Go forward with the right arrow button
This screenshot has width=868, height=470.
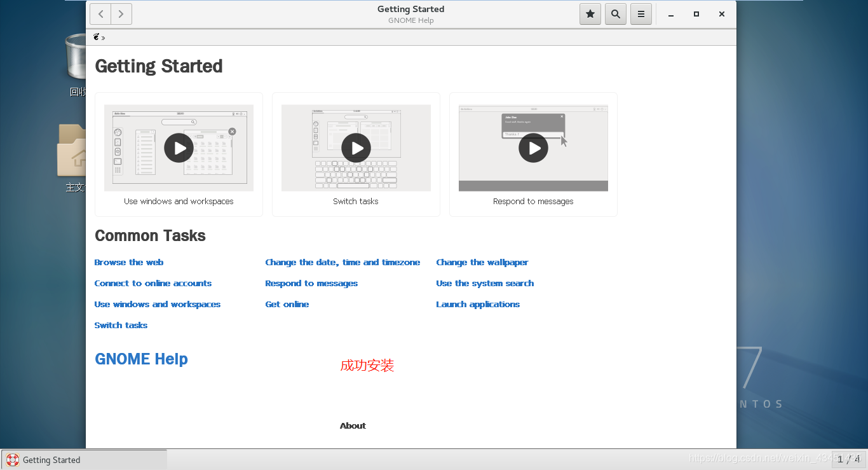click(121, 14)
